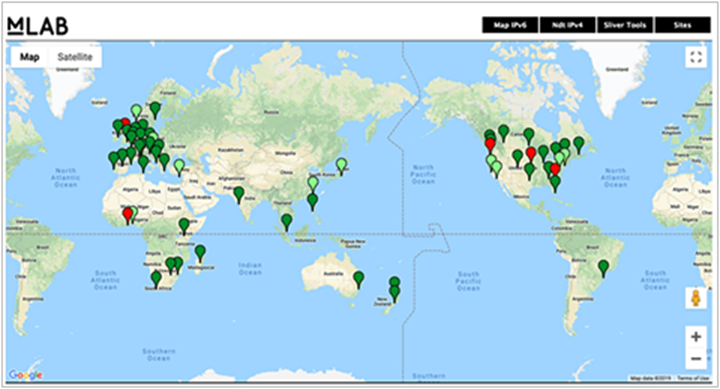This screenshot has width=720, height=389.
Task: Select the green marker in Kenya
Action: tap(184, 226)
